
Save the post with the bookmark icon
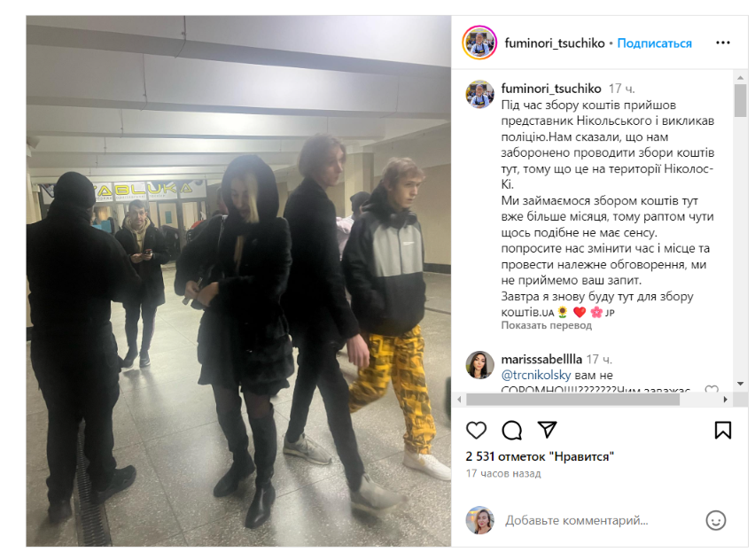point(723,430)
